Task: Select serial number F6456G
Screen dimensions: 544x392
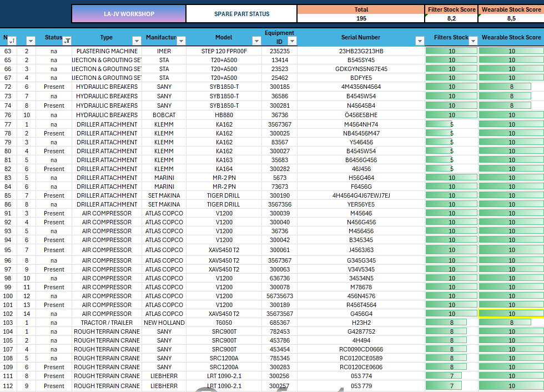Action: pyautogui.click(x=361, y=187)
